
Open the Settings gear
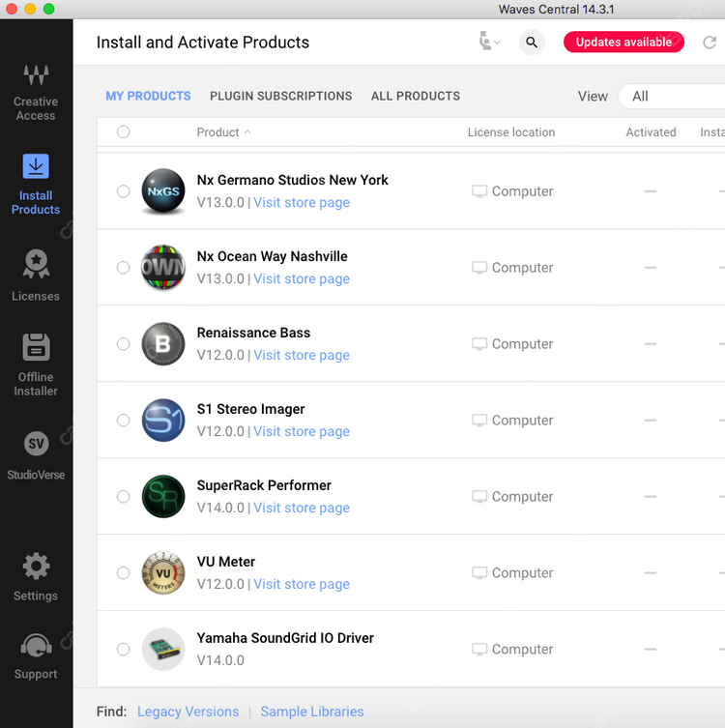pos(36,576)
